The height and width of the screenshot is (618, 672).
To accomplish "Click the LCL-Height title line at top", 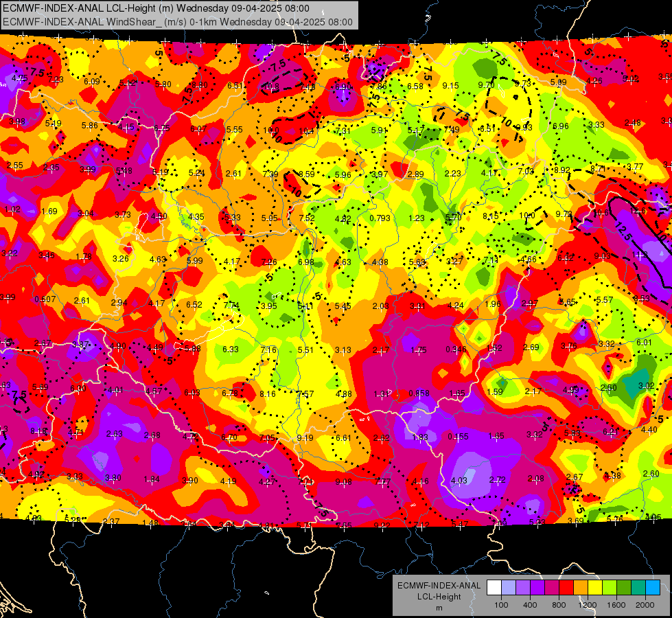I will tap(156, 8).
